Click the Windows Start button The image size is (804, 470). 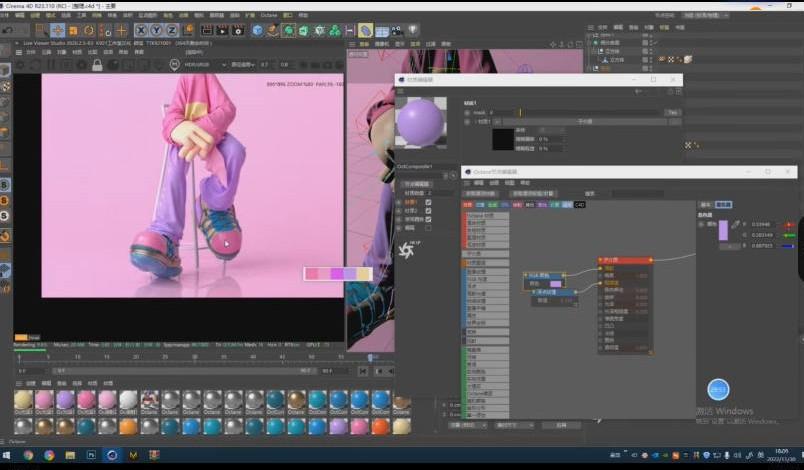(8, 455)
